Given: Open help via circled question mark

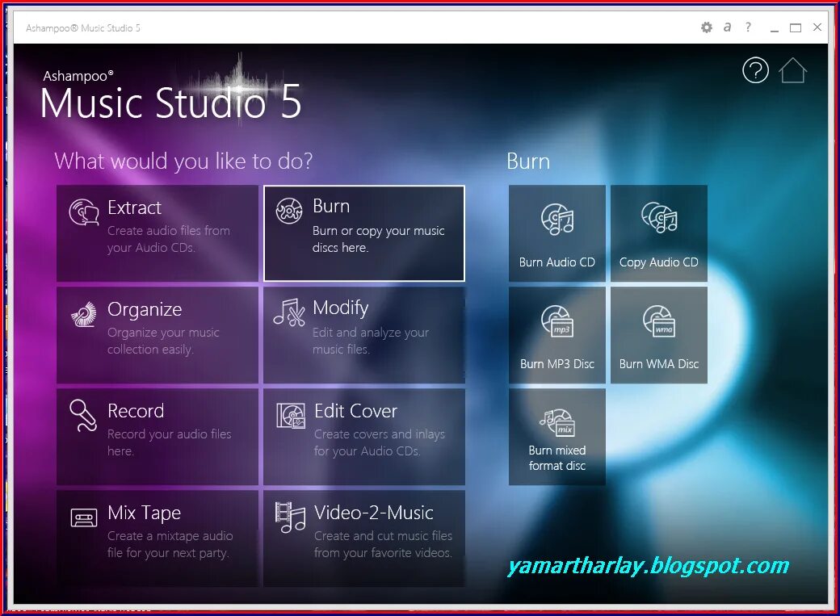Looking at the screenshot, I should pos(755,70).
